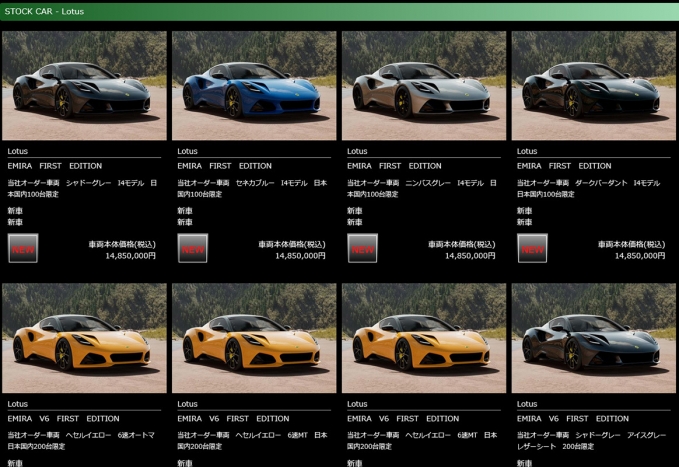
Task: Click the Lotus label on the シャドーグレー I4 card
Action: pos(17,151)
